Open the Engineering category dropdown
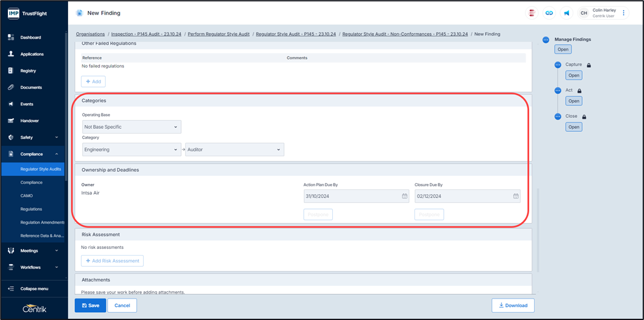Screen dimensions: 644x320 pos(131,150)
